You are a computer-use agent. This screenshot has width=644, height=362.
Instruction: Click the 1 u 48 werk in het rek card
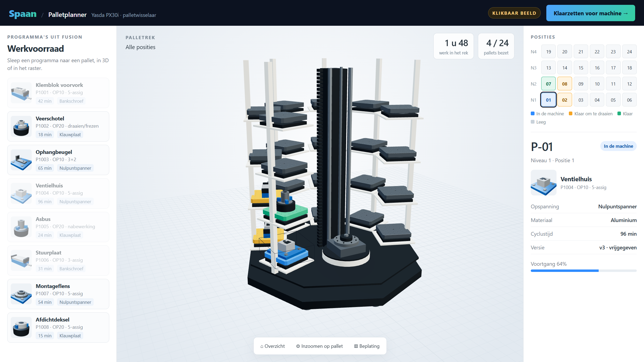453,46
